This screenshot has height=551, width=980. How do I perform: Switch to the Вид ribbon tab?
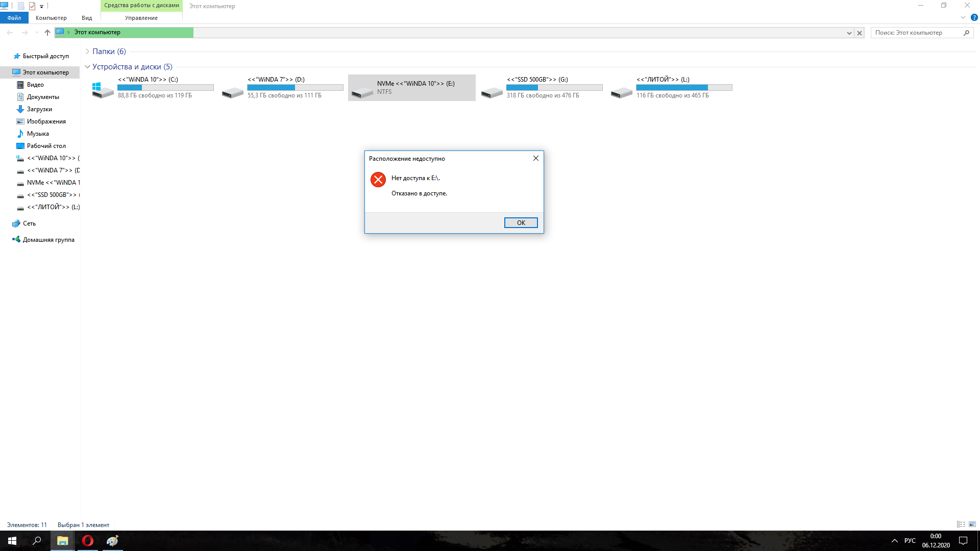87,18
